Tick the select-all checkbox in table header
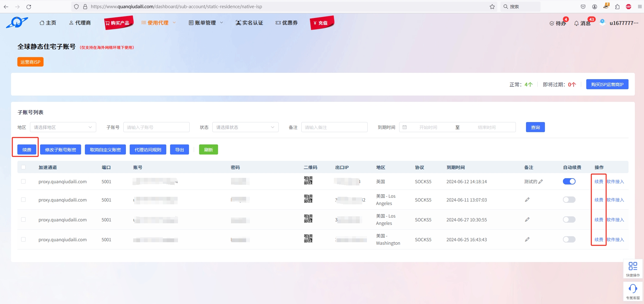This screenshot has height=304, width=644. 23,167
